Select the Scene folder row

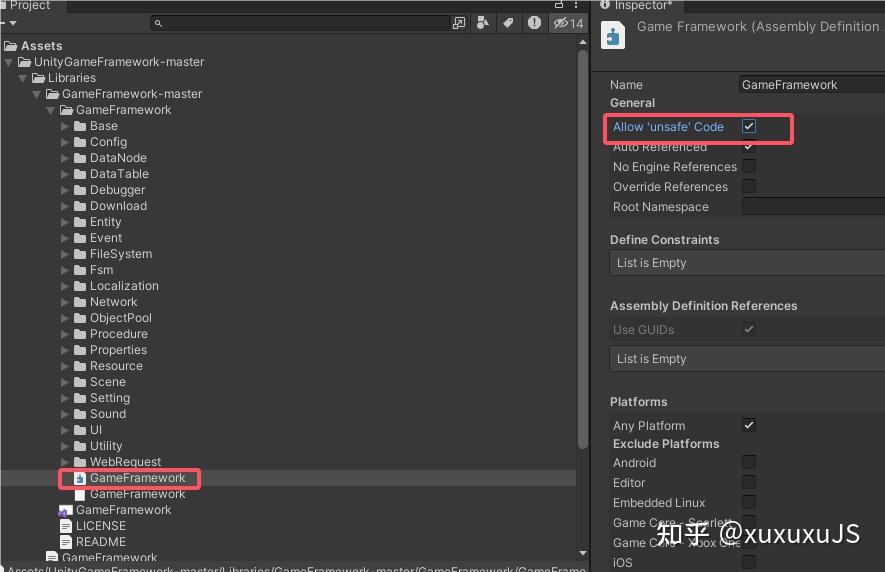[x=288, y=382]
